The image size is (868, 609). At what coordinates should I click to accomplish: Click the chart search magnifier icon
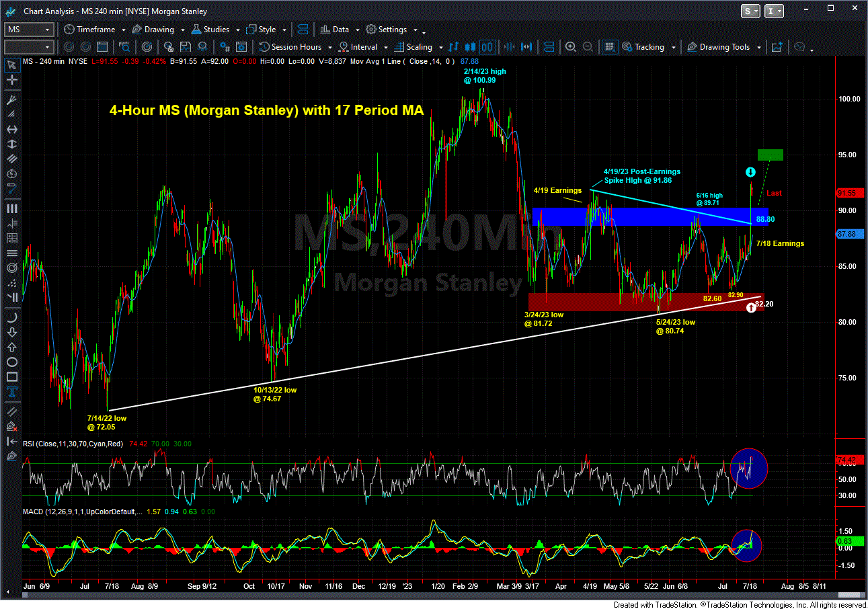point(124,47)
